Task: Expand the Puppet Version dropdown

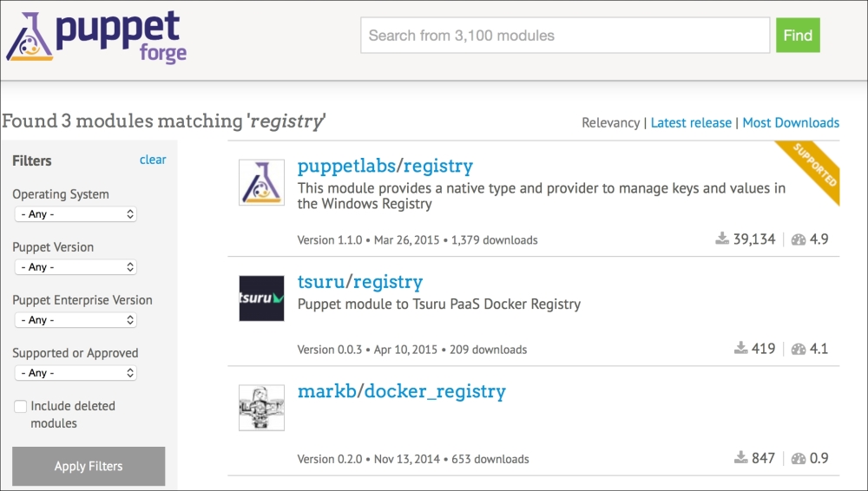Action: point(76,267)
